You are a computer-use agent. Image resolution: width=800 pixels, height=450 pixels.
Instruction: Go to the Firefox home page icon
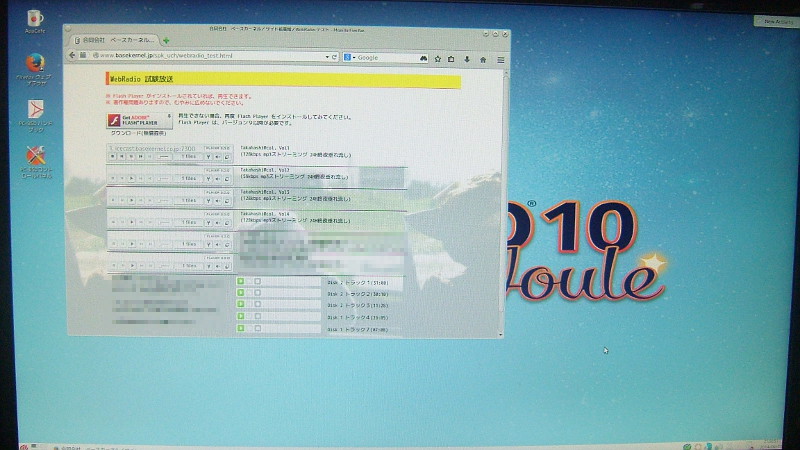pyautogui.click(x=483, y=58)
